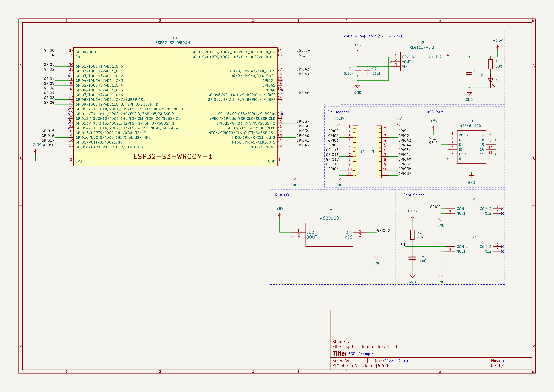Select the REG1117-3.3 regulator symbol U2
Image resolution: width=554 pixels, height=392 pixels.
point(421,61)
